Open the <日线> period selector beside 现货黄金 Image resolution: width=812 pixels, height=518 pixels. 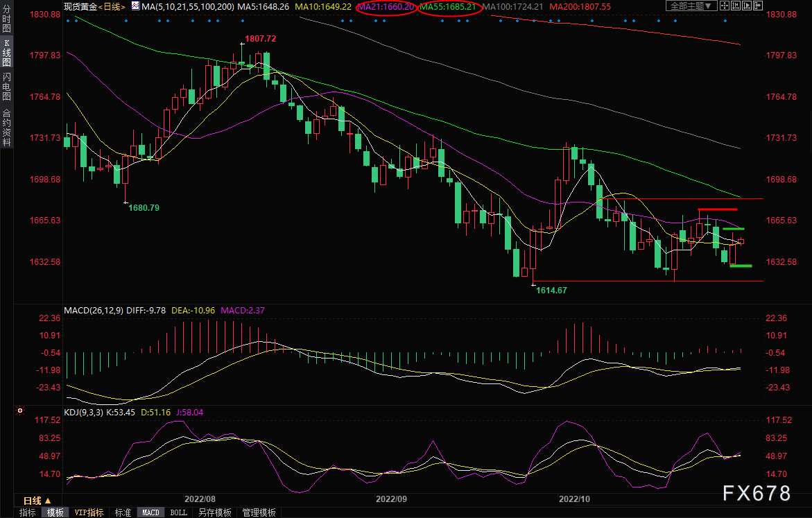tap(111, 6)
